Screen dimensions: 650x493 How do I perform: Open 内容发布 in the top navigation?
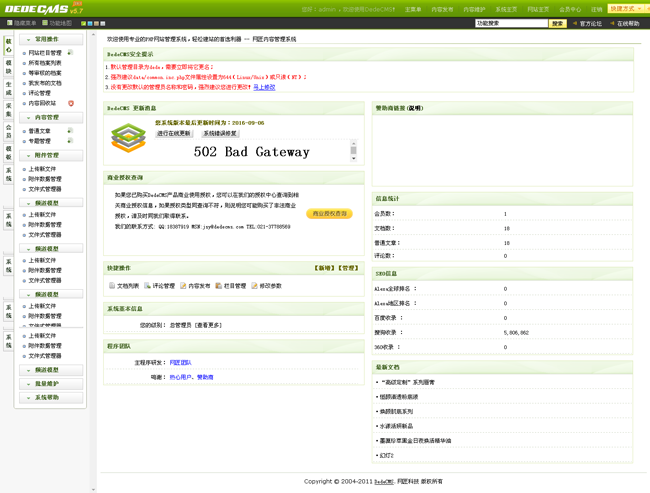442,9
